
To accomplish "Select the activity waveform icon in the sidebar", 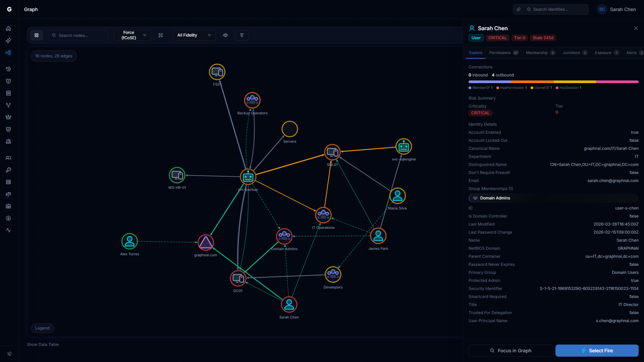I will point(8,230).
